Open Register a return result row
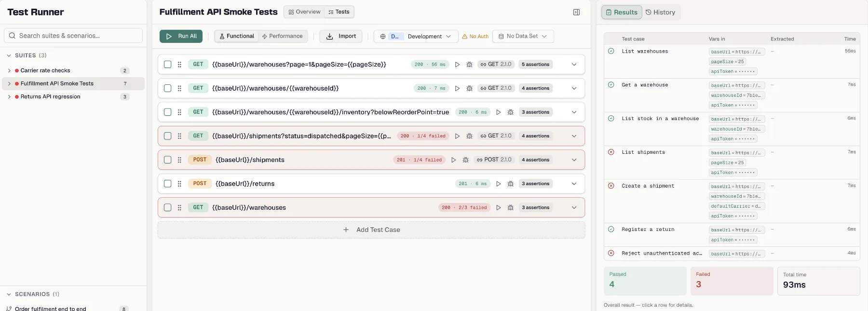 (732, 235)
